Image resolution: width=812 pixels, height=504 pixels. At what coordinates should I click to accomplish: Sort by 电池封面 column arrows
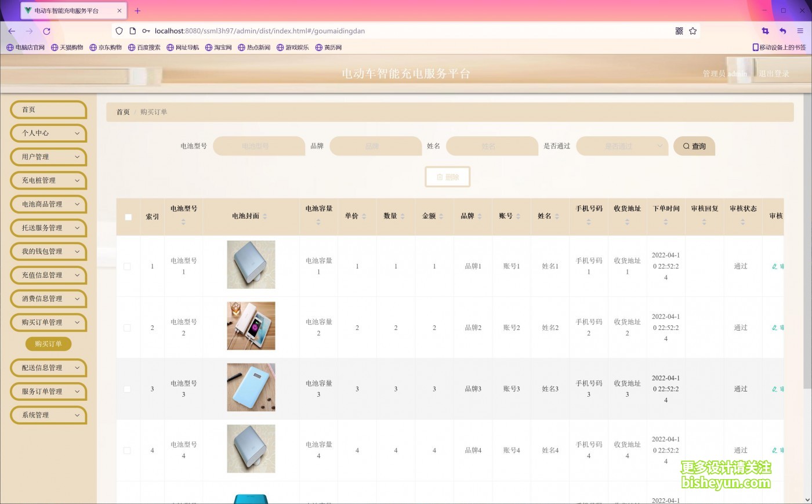264,216
